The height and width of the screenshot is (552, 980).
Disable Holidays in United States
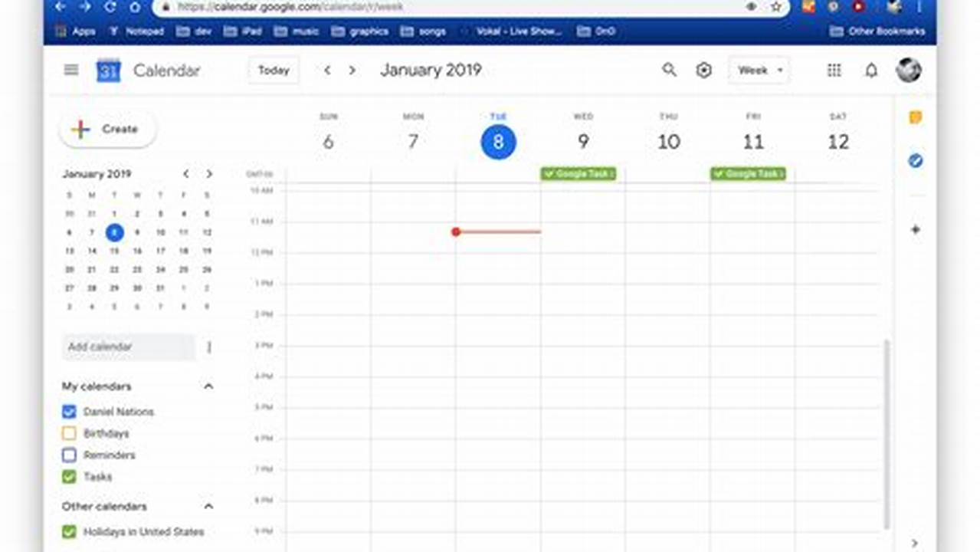69,531
